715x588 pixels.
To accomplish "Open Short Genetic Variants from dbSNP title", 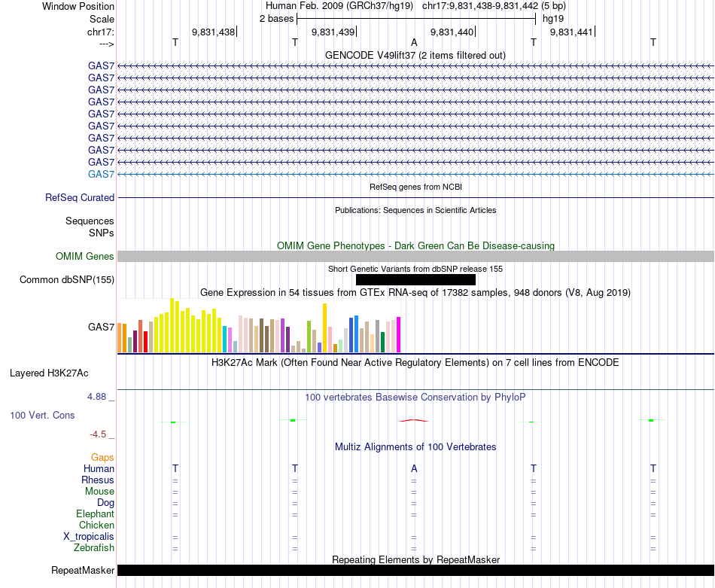I will click(415, 269).
